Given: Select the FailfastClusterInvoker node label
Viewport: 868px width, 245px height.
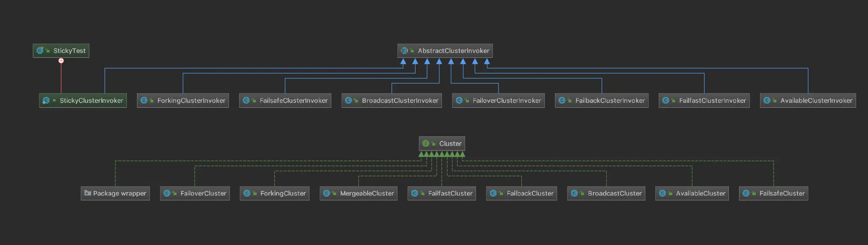Looking at the screenshot, I should coord(713,101).
